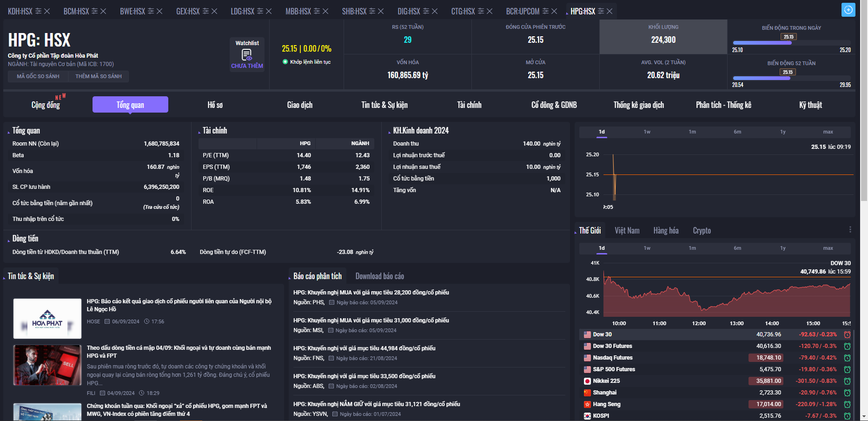Open settings icon on BCM:HSX tab
The height and width of the screenshot is (421, 868).
95,11
